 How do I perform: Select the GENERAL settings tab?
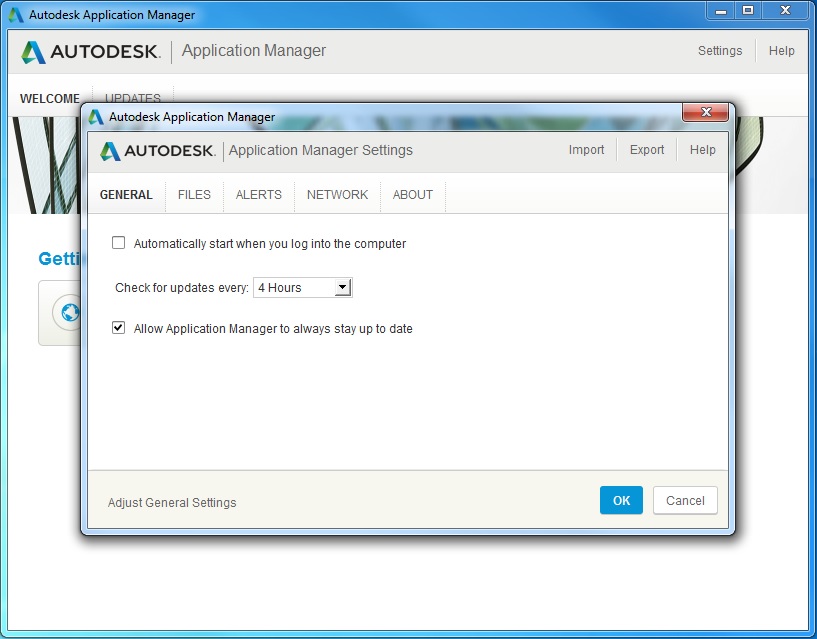[126, 194]
